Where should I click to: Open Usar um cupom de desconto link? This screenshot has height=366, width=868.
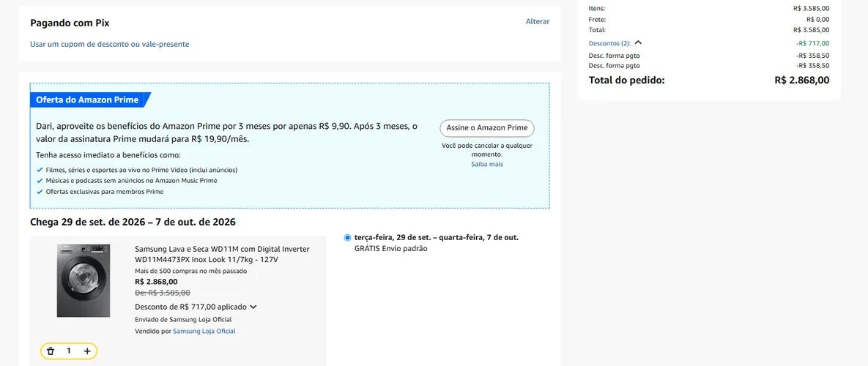110,44
